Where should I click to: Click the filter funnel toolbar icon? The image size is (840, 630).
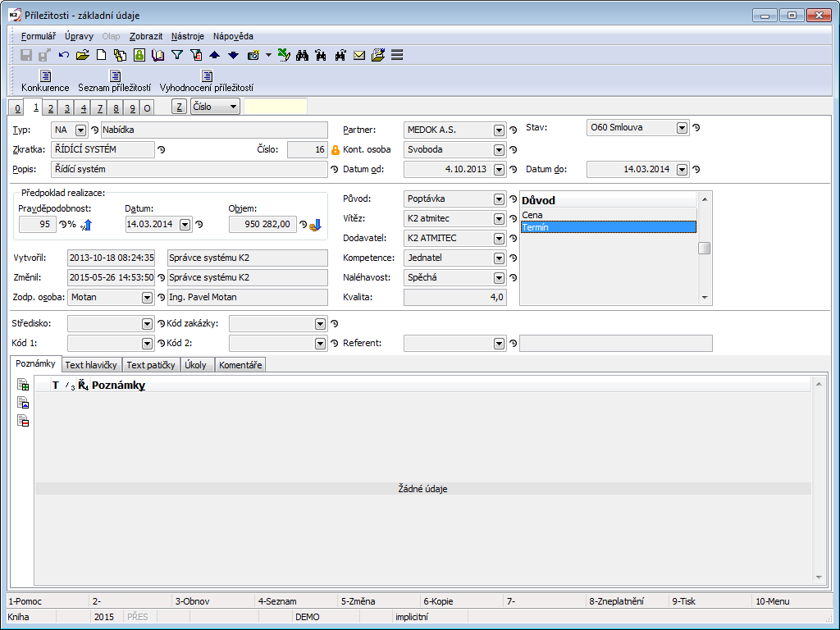(176, 55)
